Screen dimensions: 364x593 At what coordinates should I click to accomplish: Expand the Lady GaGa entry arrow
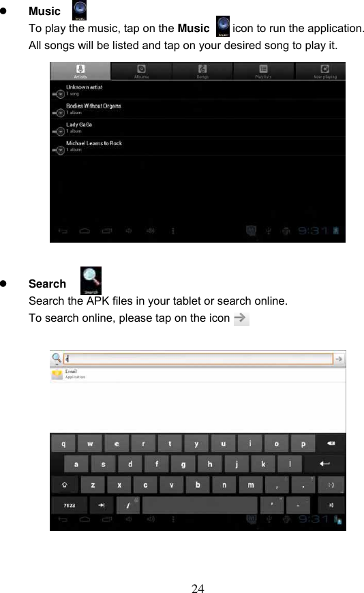[x=60, y=132]
